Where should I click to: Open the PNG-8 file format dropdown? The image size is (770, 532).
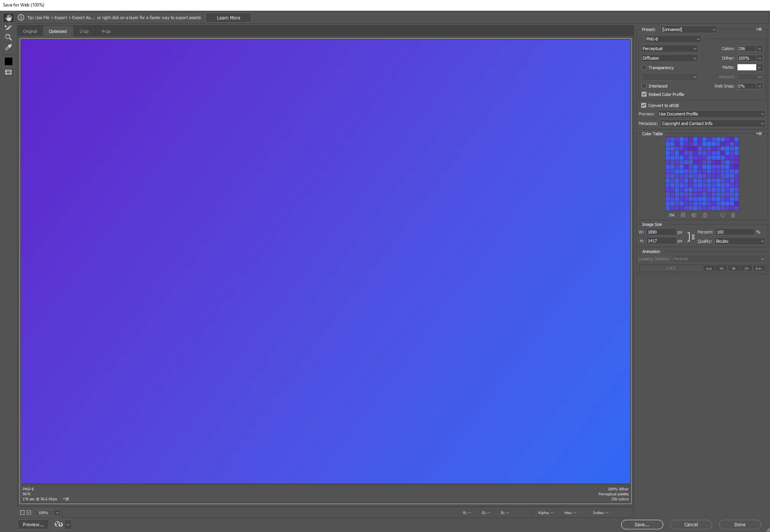coord(673,39)
